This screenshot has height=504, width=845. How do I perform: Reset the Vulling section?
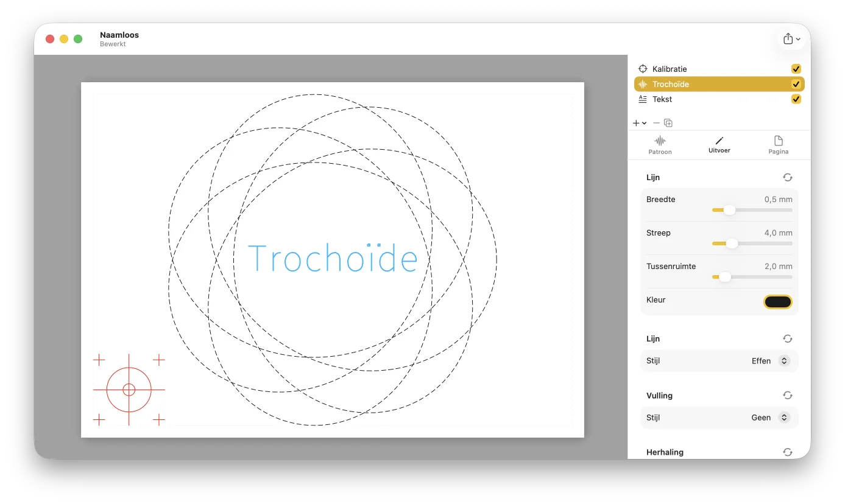(788, 395)
